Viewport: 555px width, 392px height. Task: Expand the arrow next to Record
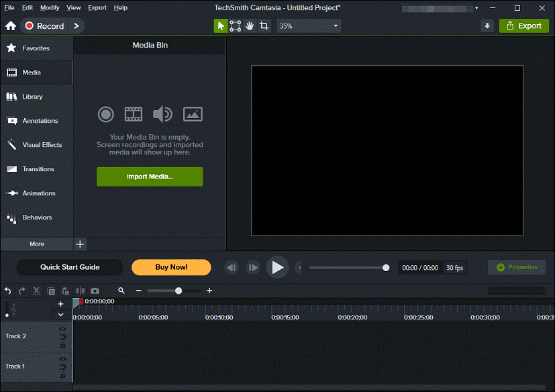[x=76, y=26]
